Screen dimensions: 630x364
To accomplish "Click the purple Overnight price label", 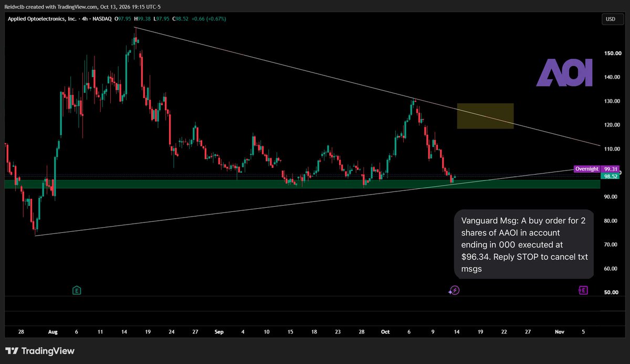I will (x=586, y=169).
